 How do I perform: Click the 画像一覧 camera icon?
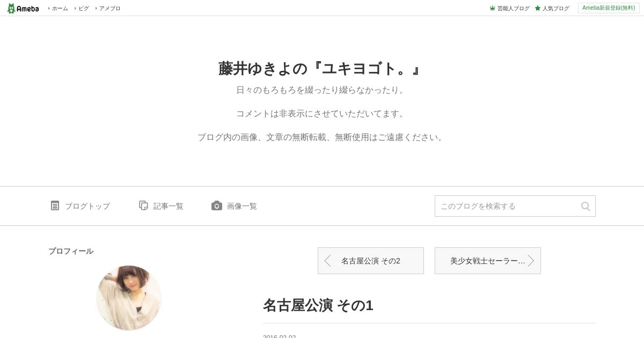pos(217,205)
